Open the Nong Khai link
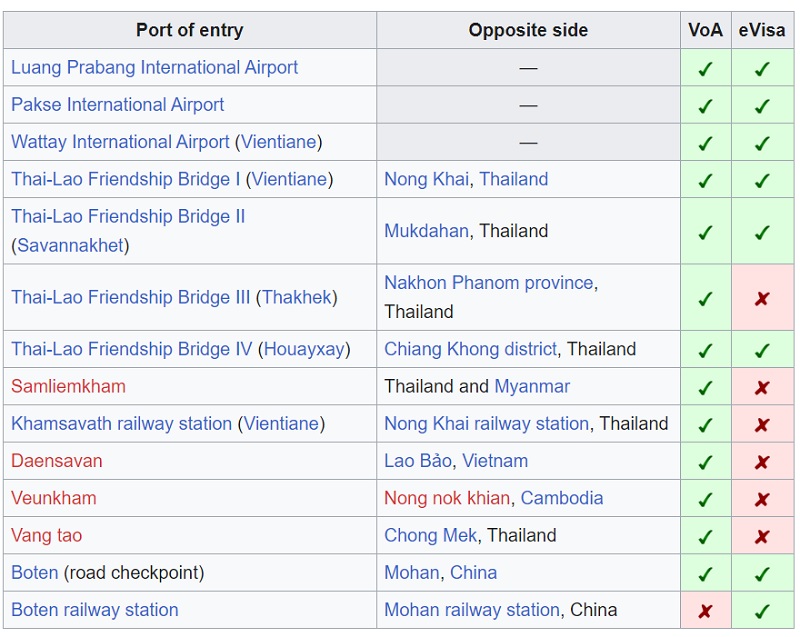 click(x=426, y=179)
